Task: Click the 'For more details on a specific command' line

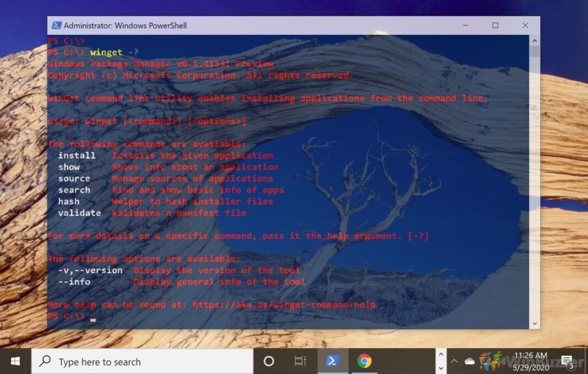Action: (238, 236)
